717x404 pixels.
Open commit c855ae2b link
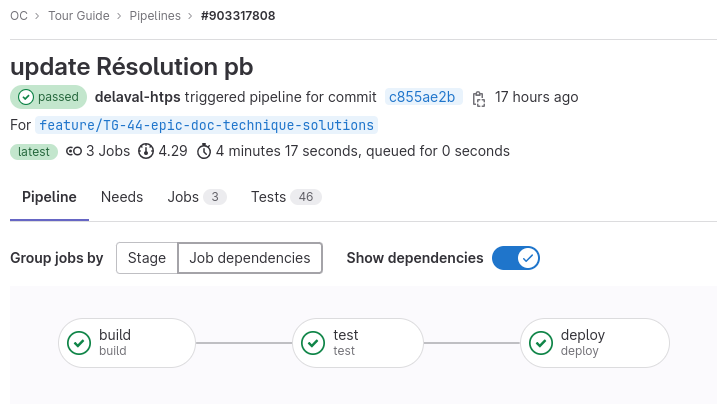422,97
